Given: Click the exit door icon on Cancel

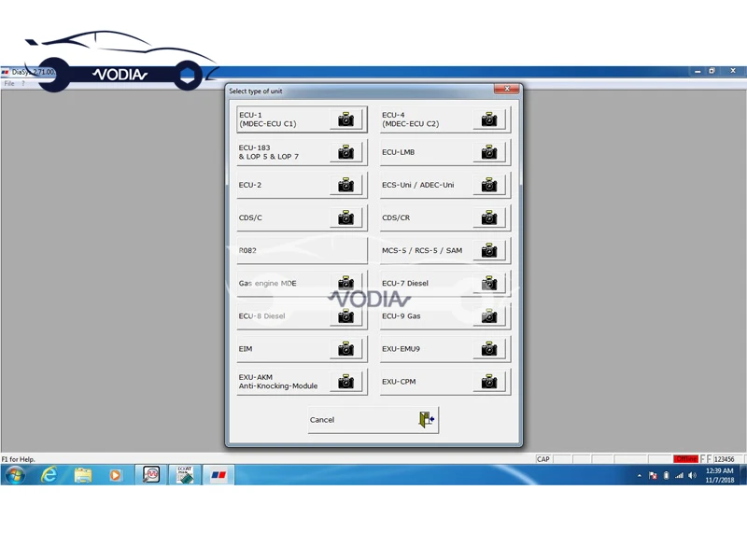Looking at the screenshot, I should point(427,419).
